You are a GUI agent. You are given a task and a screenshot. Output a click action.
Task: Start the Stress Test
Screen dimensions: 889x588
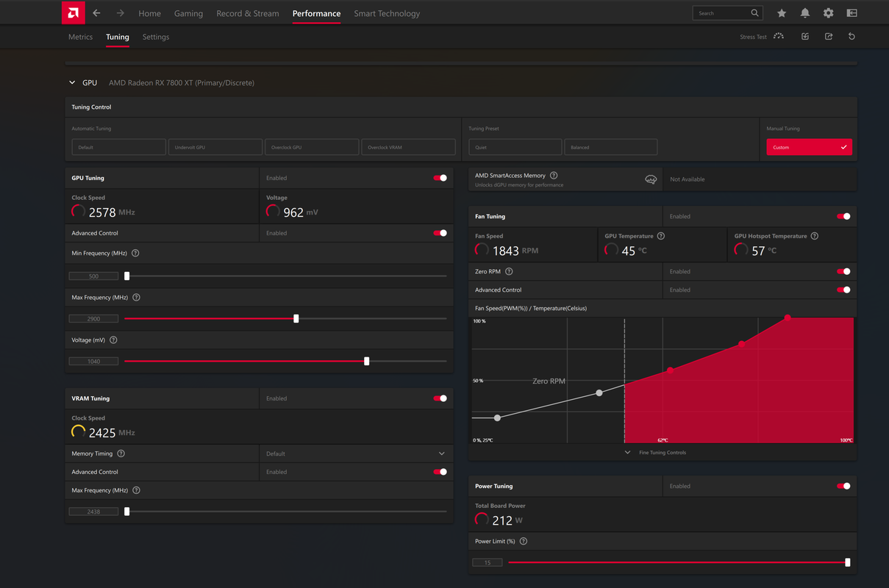click(x=762, y=36)
